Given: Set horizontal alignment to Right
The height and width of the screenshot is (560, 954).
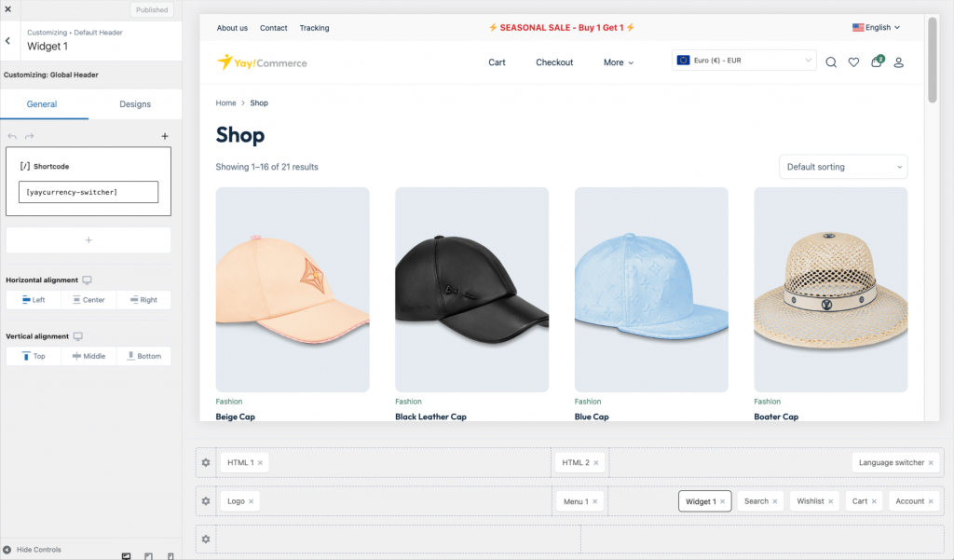Looking at the screenshot, I should pos(143,300).
